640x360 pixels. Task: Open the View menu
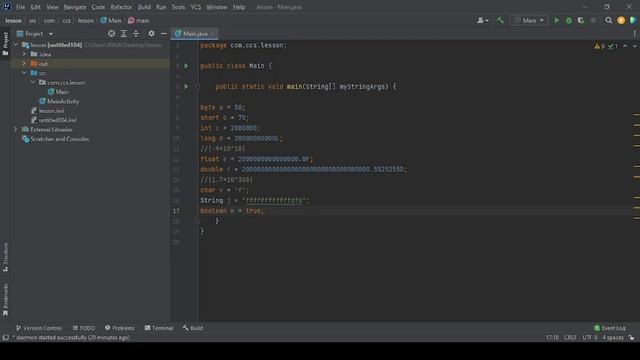pyautogui.click(x=52, y=7)
